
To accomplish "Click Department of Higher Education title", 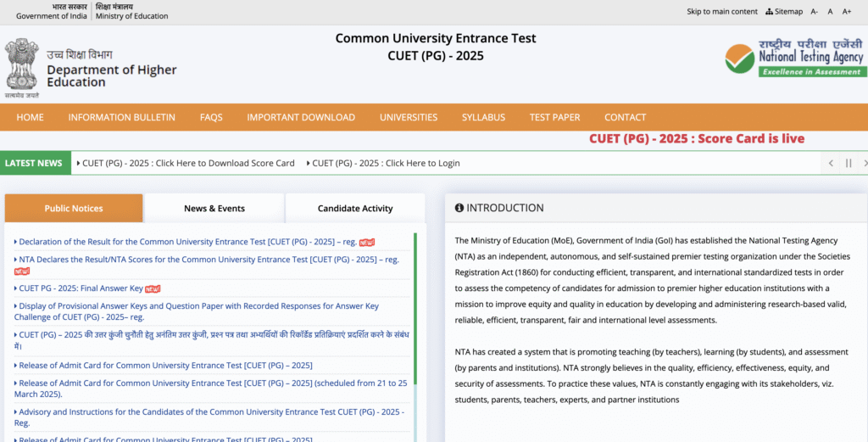I will coord(112,76).
